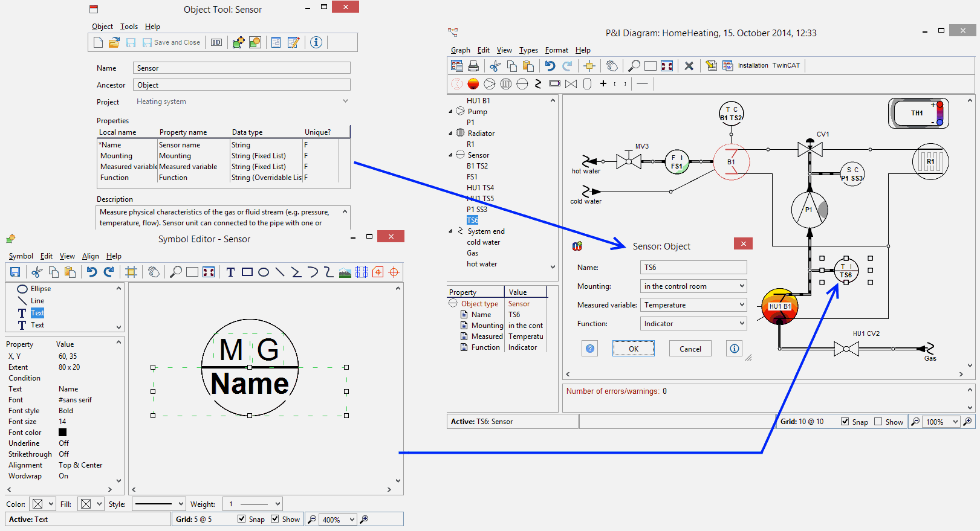Open the Mounting dropdown in Sensor dialog
The width and height of the screenshot is (980, 531).
[x=742, y=286]
